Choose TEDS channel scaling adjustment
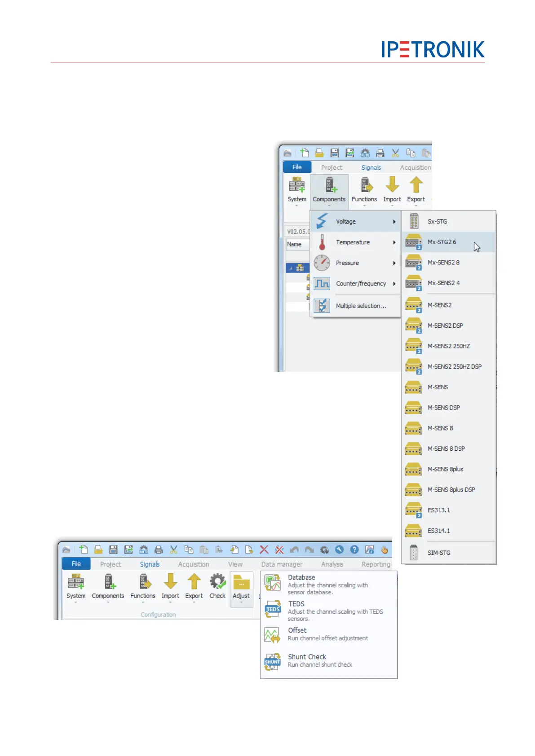The height and width of the screenshot is (756, 535). pos(329,611)
